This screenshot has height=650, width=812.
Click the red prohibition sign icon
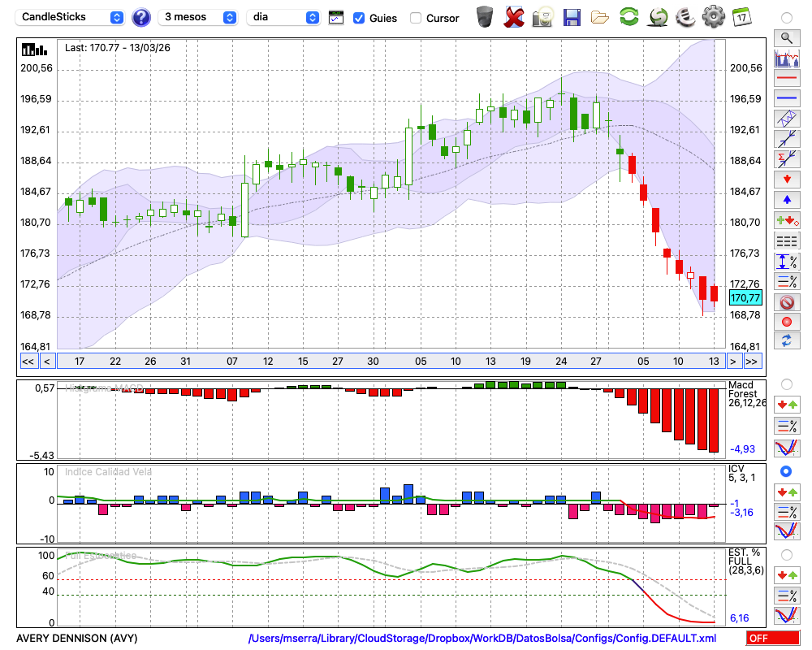point(787,301)
